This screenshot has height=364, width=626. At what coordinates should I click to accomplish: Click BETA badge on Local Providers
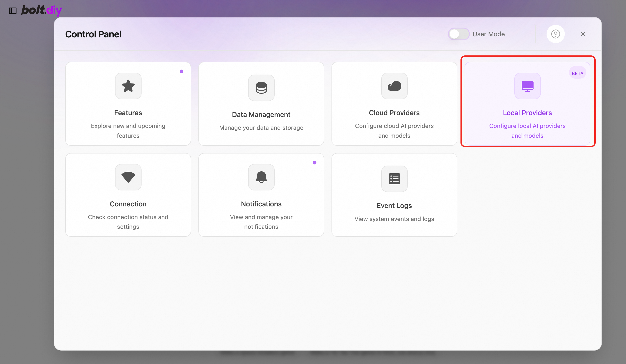tap(577, 73)
